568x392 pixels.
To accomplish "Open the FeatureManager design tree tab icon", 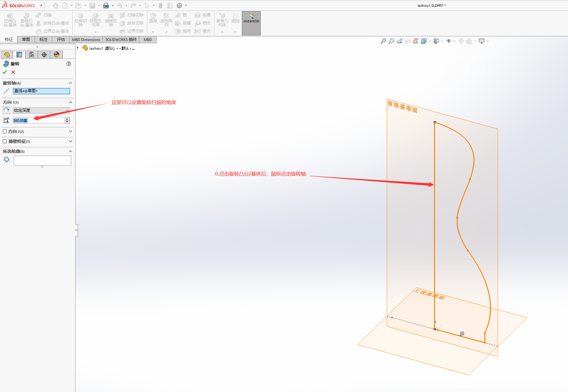I will pyautogui.click(x=7, y=55).
